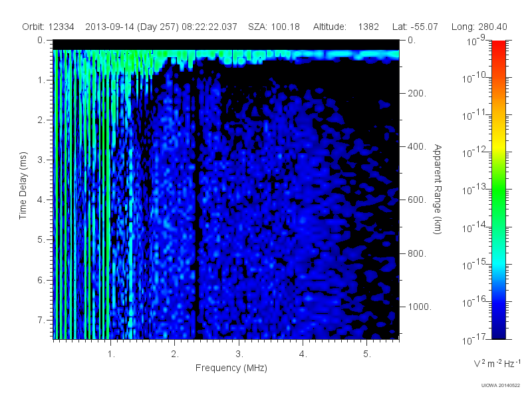Click the 'Altitude:' label
532x399 pixels.
point(329,27)
